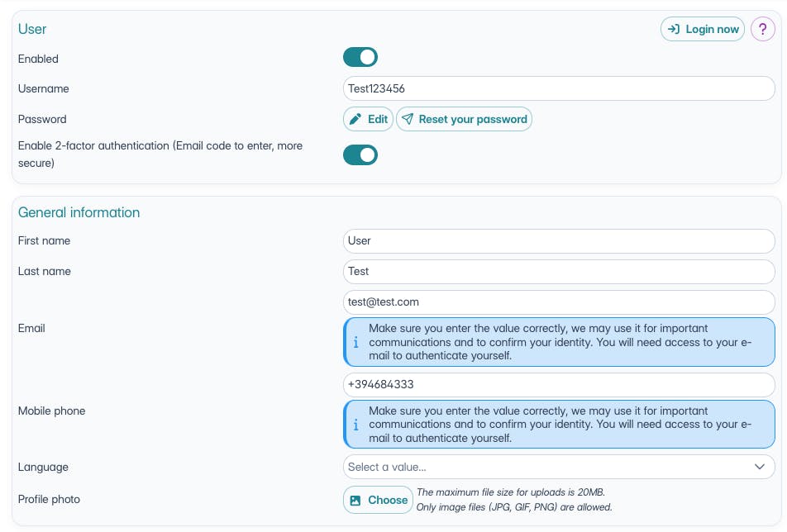Click the image icon in Choose button
Image resolution: width=787 pixels, height=532 pixels.
(355, 500)
